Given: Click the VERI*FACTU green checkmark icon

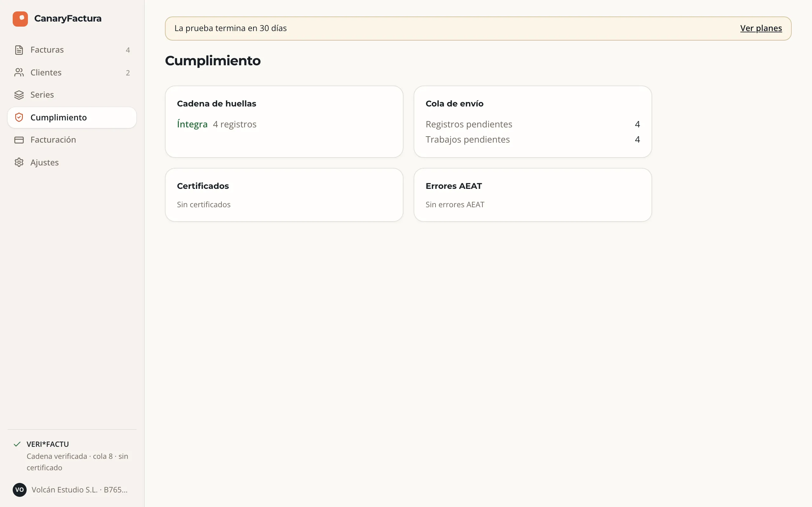Looking at the screenshot, I should tap(17, 444).
